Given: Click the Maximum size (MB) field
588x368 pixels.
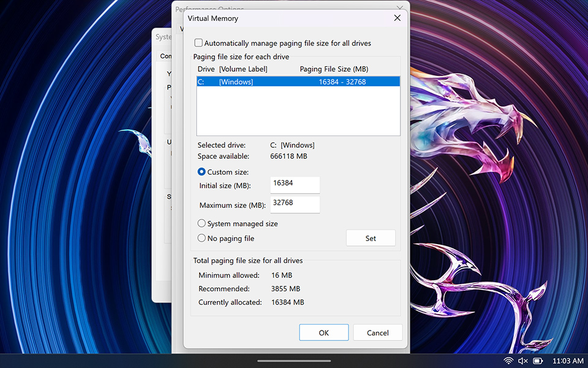Looking at the screenshot, I should pos(295,204).
